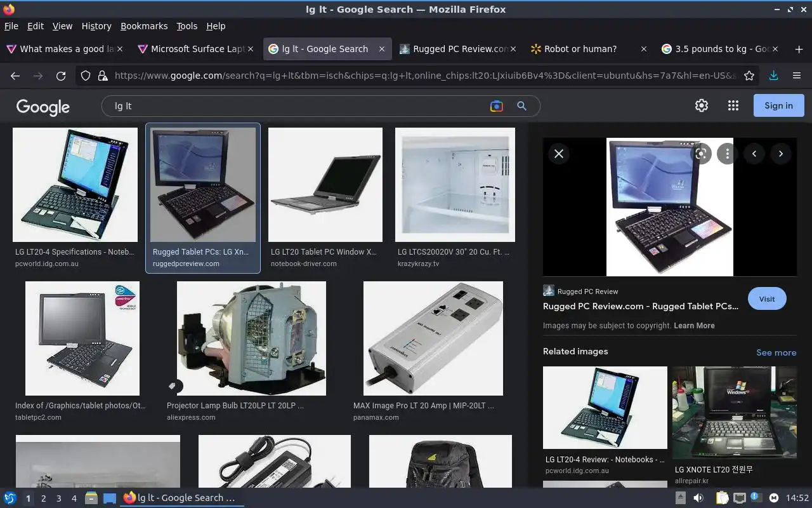This screenshot has width=812, height=508.
Task: Click the site security padlock icon
Action: tap(103, 76)
